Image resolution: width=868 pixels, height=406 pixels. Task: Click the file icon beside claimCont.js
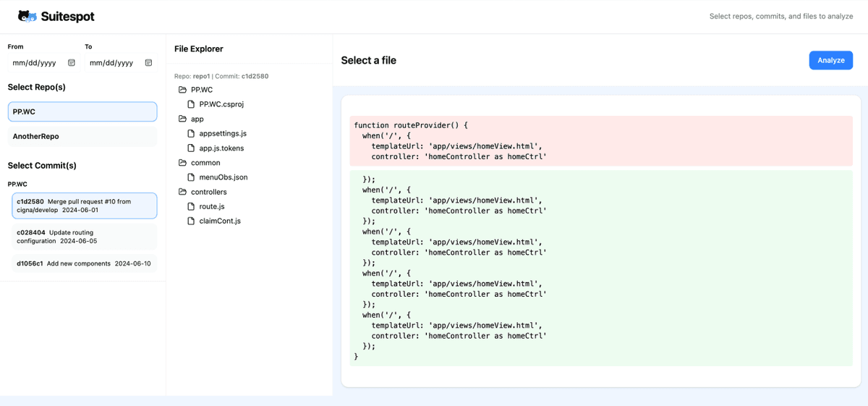tap(191, 221)
